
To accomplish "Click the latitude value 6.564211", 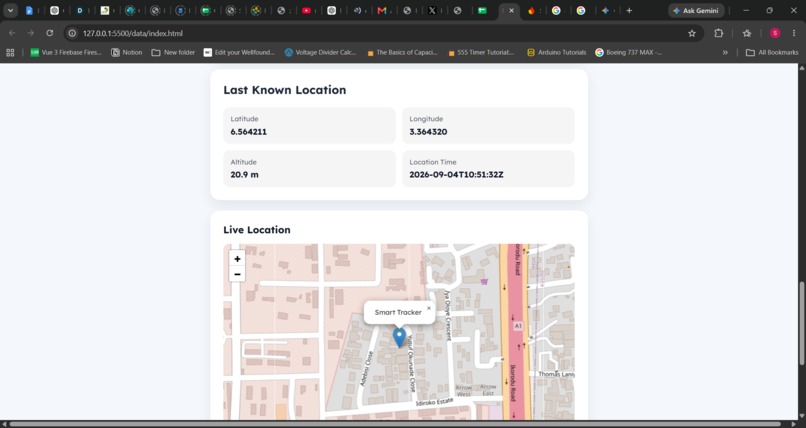I will (x=248, y=132).
